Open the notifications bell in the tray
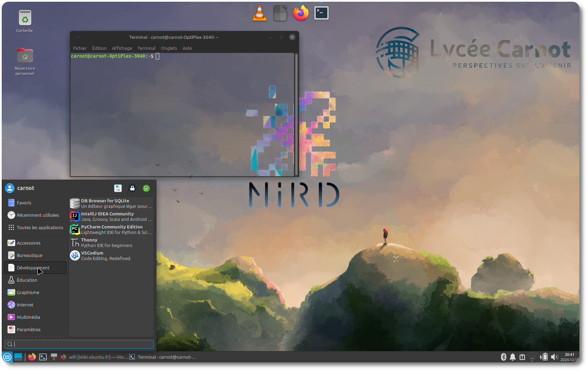This screenshot has width=588, height=371. (513, 357)
